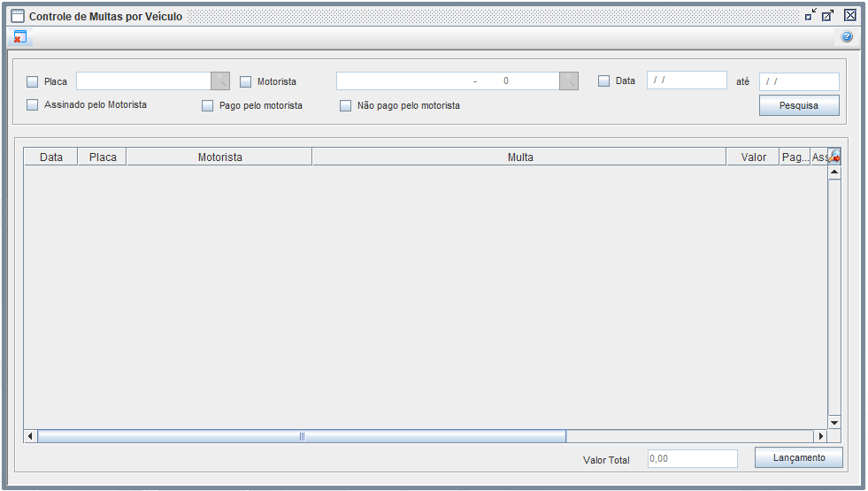Click the horizontal scrollbar thumb under the table

tap(301, 436)
